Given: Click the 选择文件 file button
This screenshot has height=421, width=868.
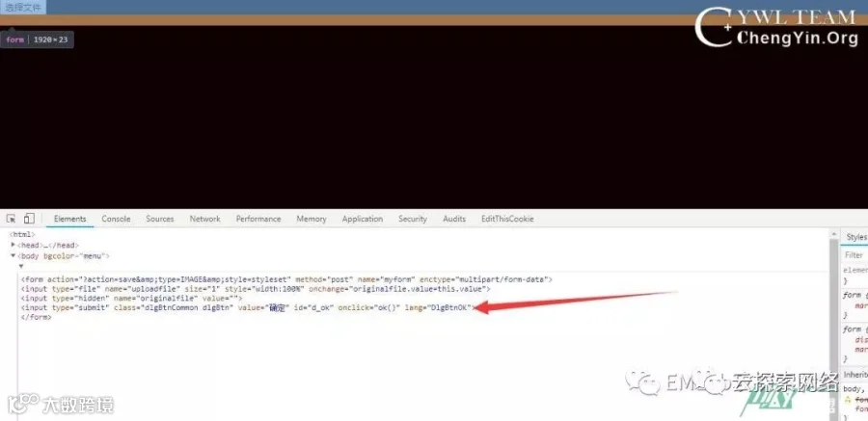Looking at the screenshot, I should pyautogui.click(x=23, y=8).
